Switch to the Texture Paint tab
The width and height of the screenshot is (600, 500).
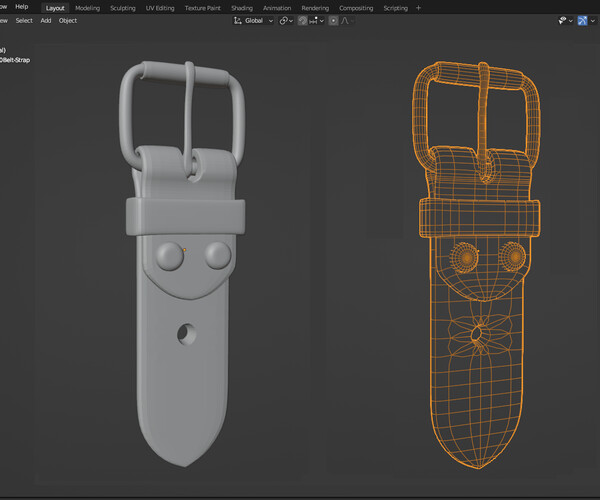202,8
